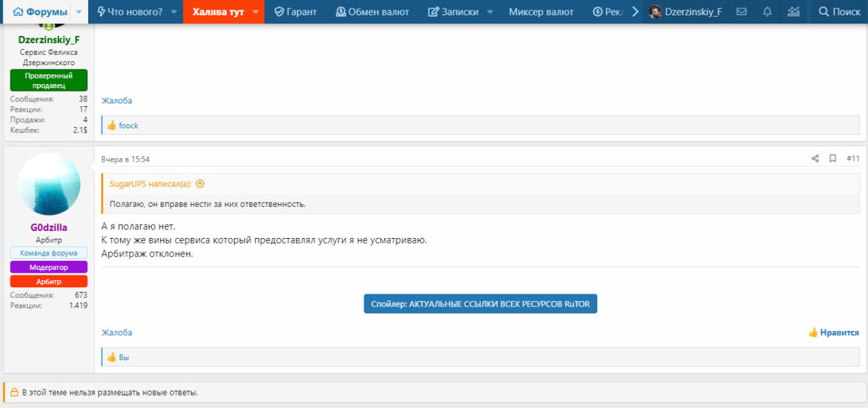Expand the Халява тут dropdown arrow
868x408 pixels.
pyautogui.click(x=255, y=12)
